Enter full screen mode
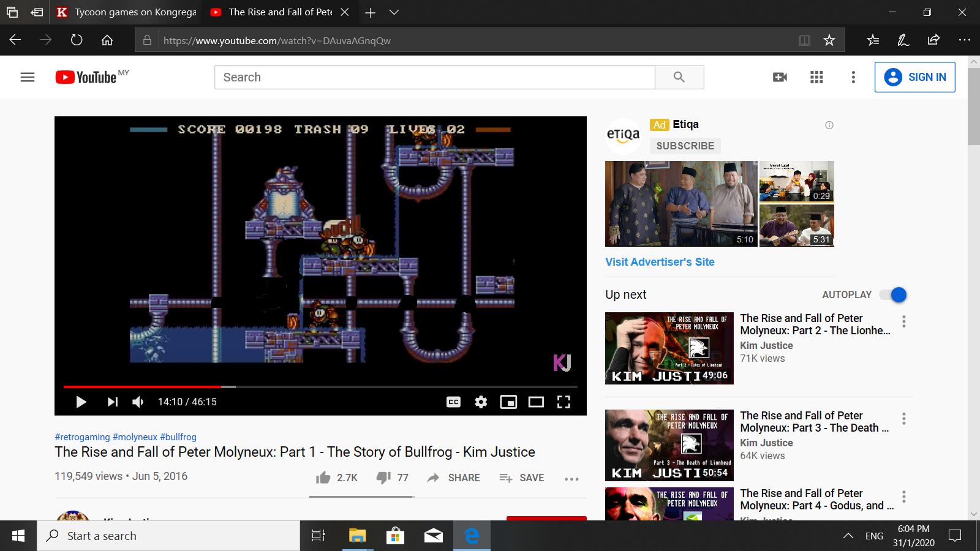980x551 pixels. coord(563,402)
